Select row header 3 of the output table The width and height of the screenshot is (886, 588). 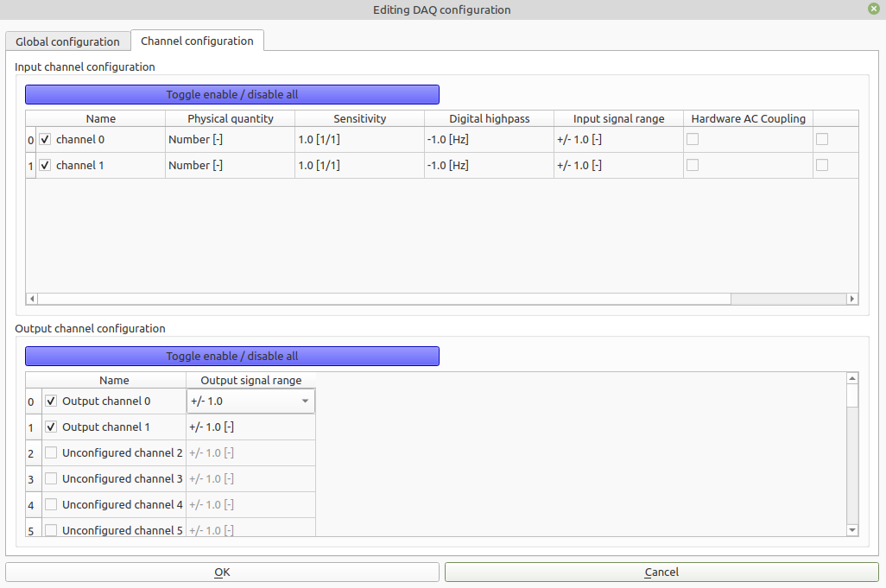tap(34, 479)
